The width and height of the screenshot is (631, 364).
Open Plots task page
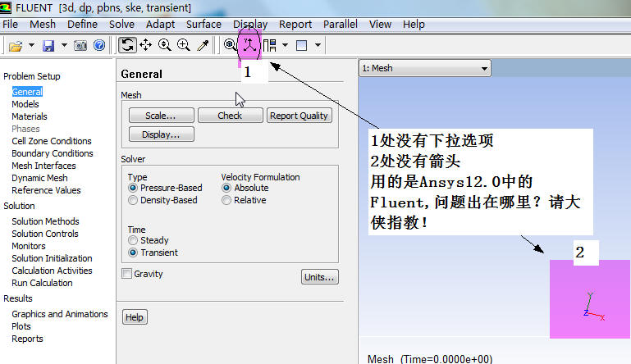(21, 326)
